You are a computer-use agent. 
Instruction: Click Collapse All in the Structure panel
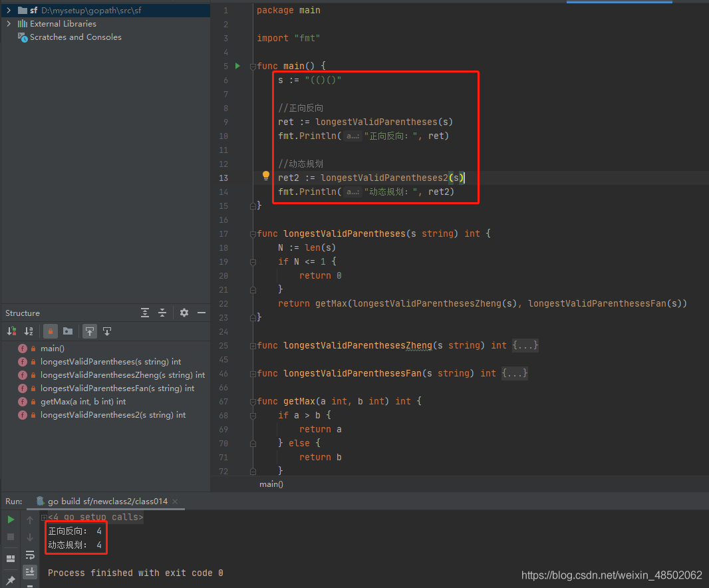pyautogui.click(x=162, y=313)
